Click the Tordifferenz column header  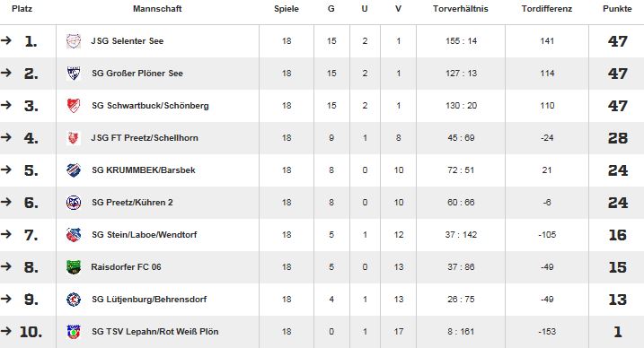547,9
